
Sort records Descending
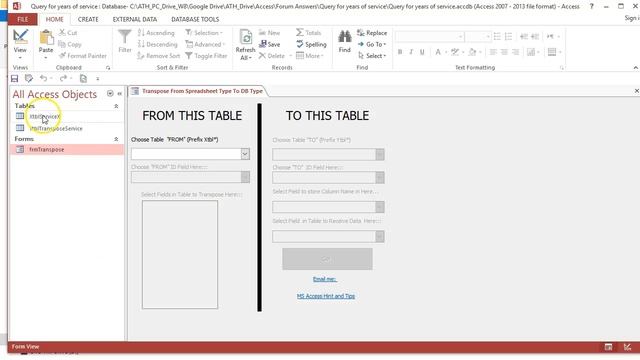point(158,44)
